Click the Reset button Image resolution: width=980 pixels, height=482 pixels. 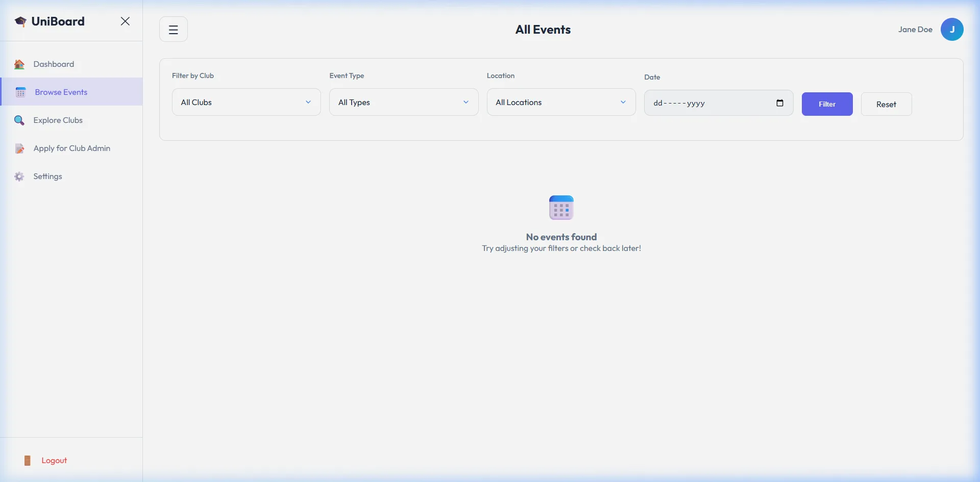887,104
